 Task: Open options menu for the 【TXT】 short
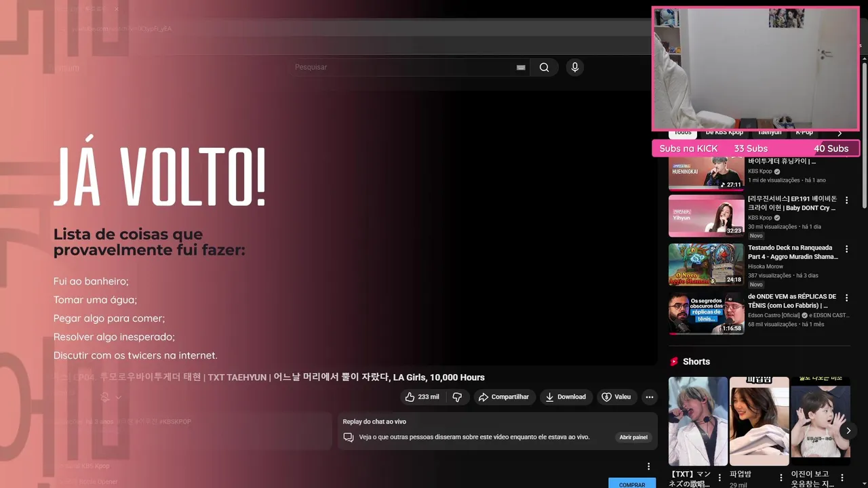(x=719, y=478)
